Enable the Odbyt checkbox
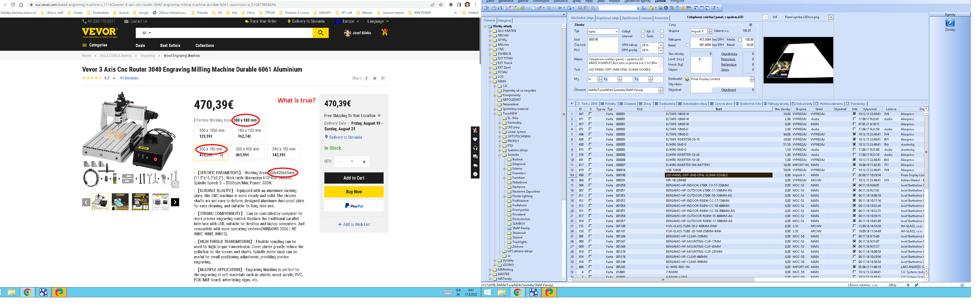 [x=643, y=32]
